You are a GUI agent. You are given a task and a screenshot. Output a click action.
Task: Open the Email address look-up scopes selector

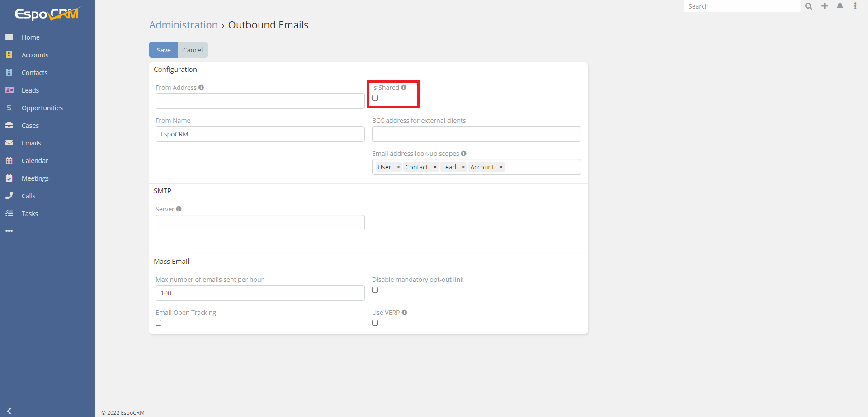point(542,167)
